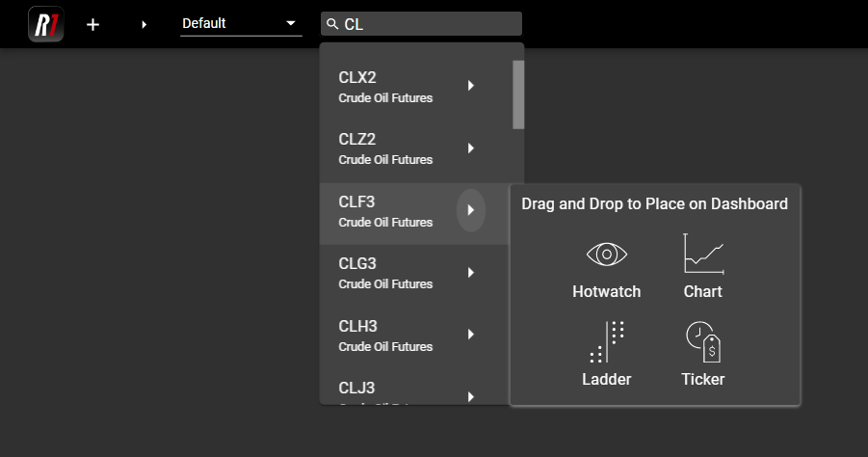868x457 pixels.
Task: Click the small arrow beside plus button
Action: (x=145, y=24)
